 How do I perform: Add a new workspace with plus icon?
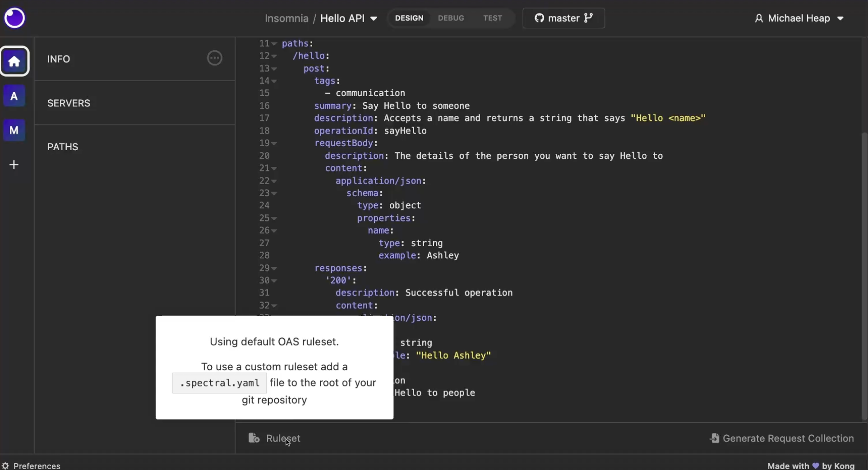(14, 165)
